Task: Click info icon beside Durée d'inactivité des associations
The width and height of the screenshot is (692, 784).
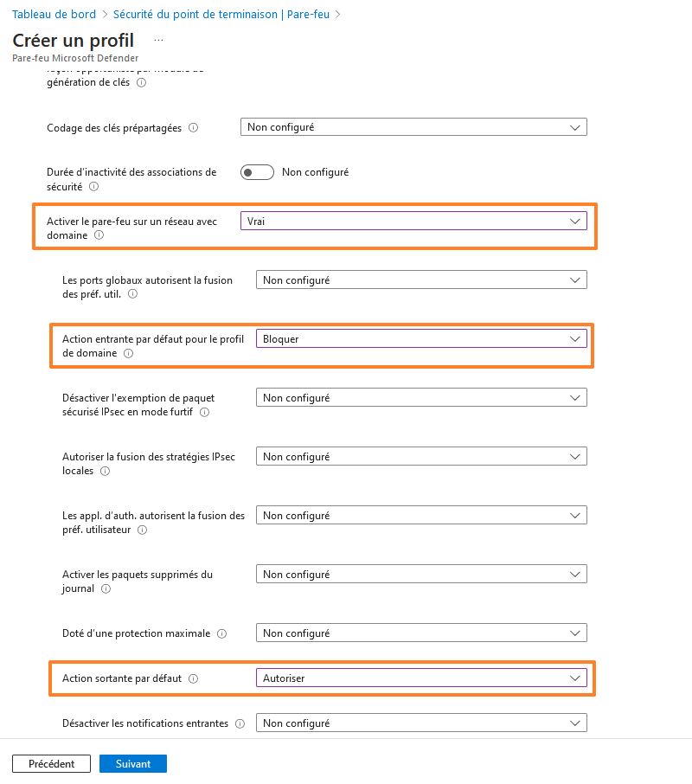Action: coord(93,187)
